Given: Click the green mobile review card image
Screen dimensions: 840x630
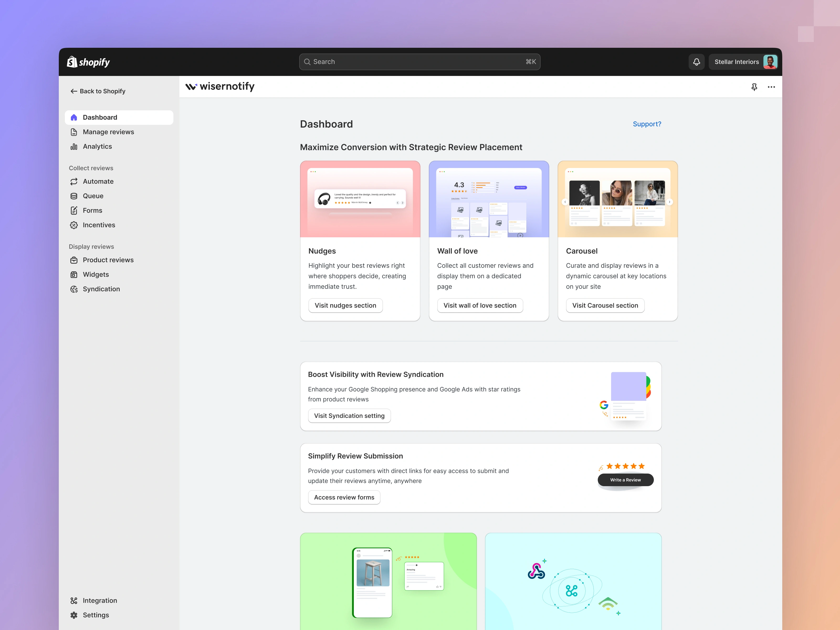Looking at the screenshot, I should [388, 581].
